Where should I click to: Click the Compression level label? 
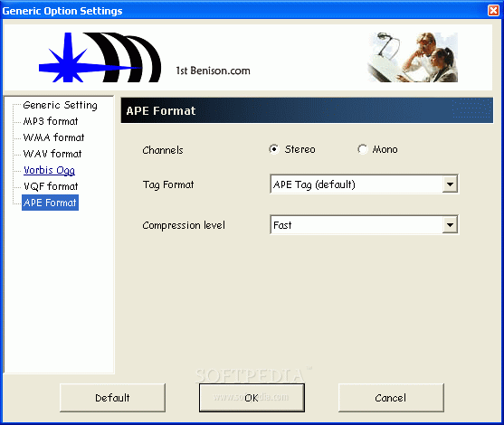click(184, 225)
